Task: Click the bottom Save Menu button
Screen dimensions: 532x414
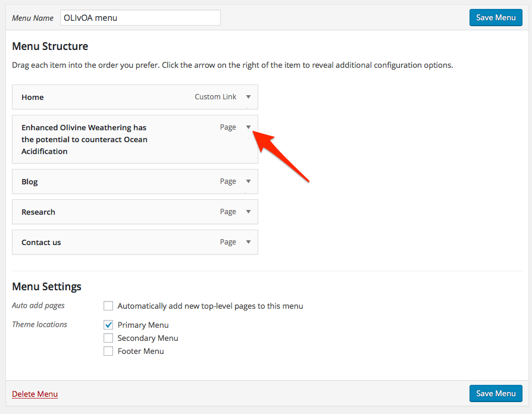Action: pyautogui.click(x=495, y=393)
